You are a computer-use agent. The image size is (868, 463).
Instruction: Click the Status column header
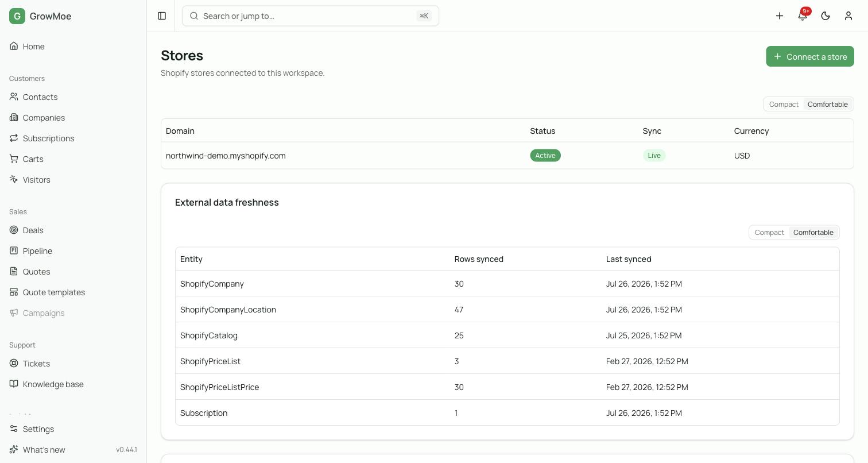542,131
